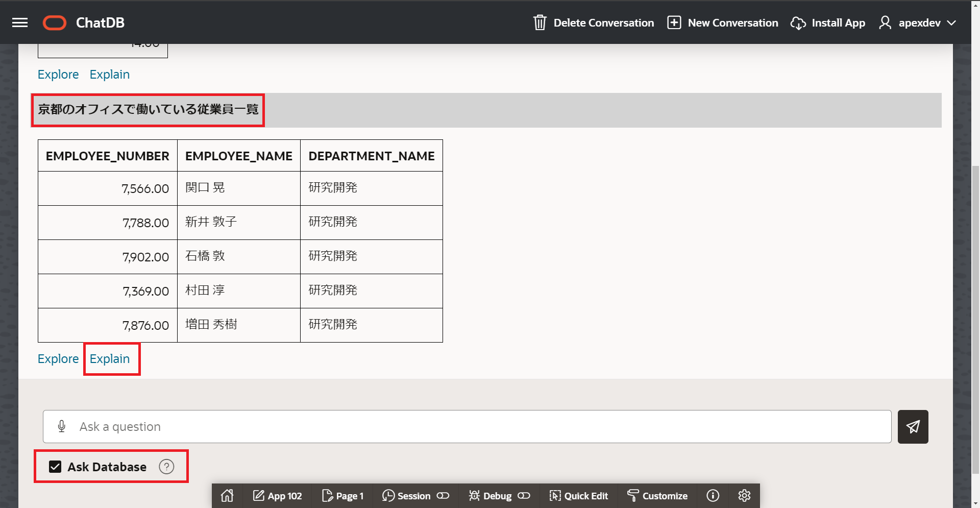
Task: Click 研究開発 in 関口 晃 row
Action: pos(333,187)
